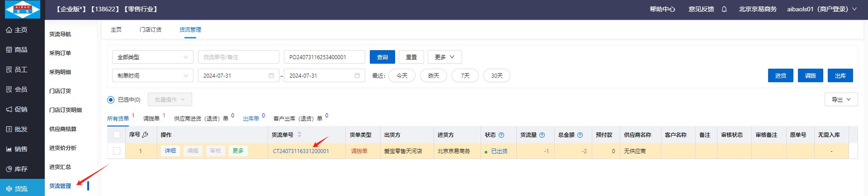The width and height of the screenshot is (868, 196).
Task: Open calendar icon in start date field
Action: click(x=271, y=75)
